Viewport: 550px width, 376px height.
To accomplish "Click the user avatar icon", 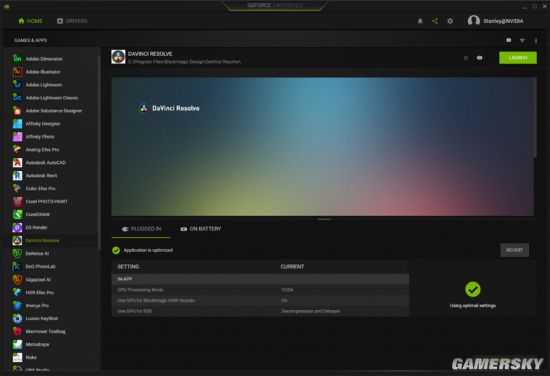I will (x=474, y=21).
